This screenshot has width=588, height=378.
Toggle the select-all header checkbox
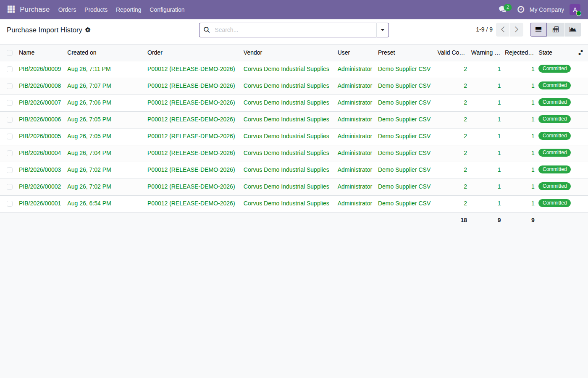coord(10,53)
